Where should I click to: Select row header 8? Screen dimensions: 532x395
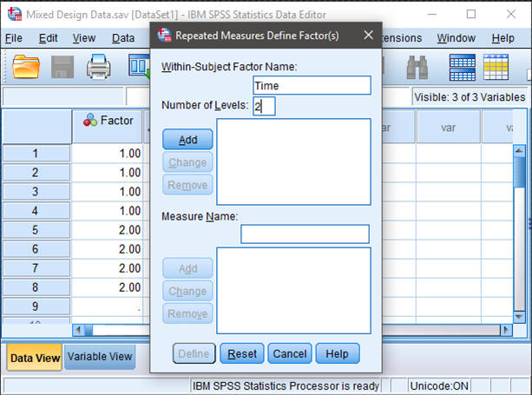point(36,287)
